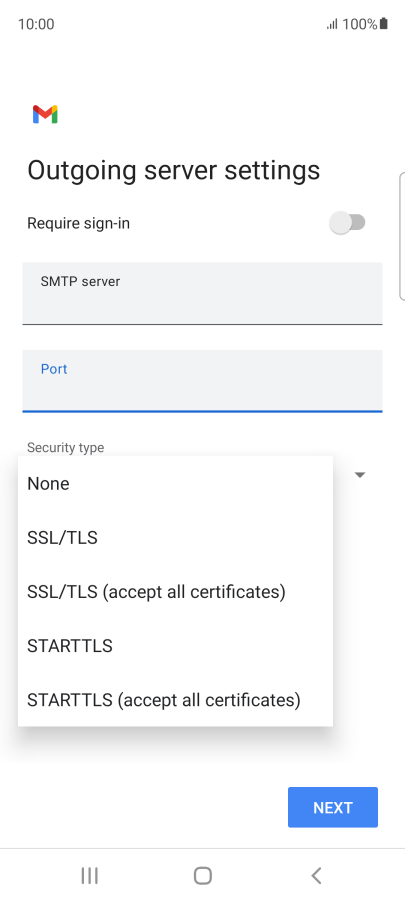Screen dimensions: 405x902
Task: Go back with the navigation arrow
Action: point(316,876)
